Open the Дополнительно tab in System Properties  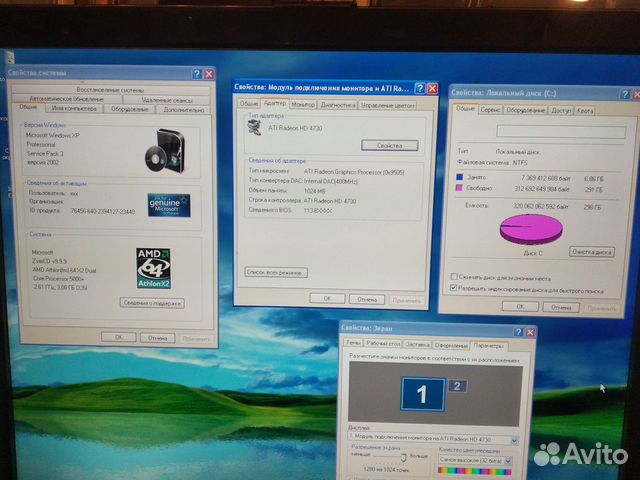click(x=183, y=109)
